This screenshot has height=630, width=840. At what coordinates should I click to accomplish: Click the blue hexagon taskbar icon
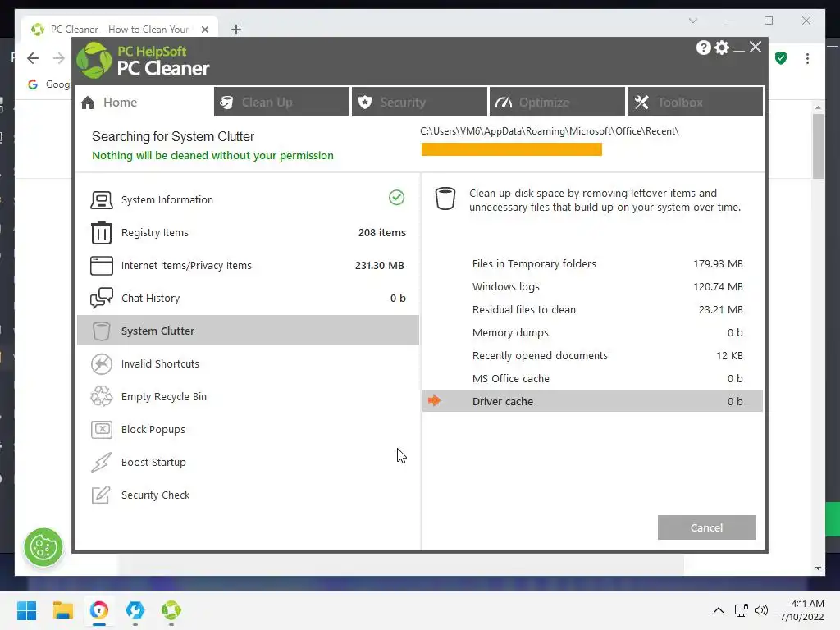point(135,610)
